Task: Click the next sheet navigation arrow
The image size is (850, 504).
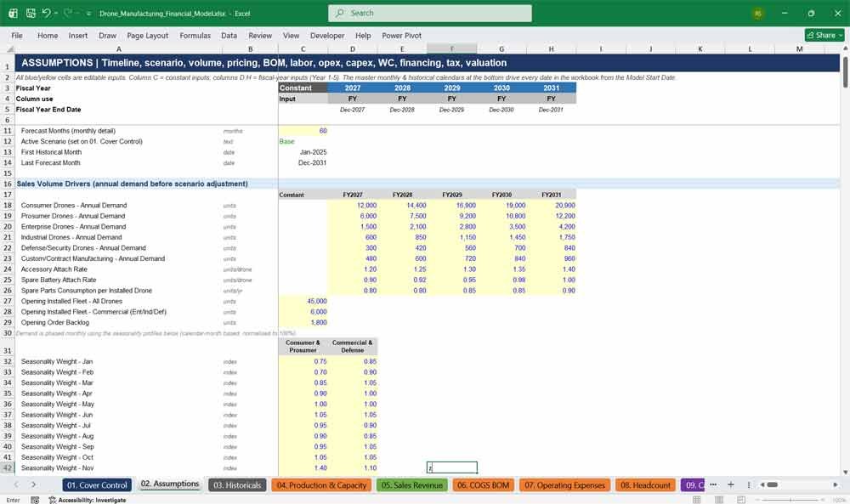Action: pyautogui.click(x=34, y=484)
